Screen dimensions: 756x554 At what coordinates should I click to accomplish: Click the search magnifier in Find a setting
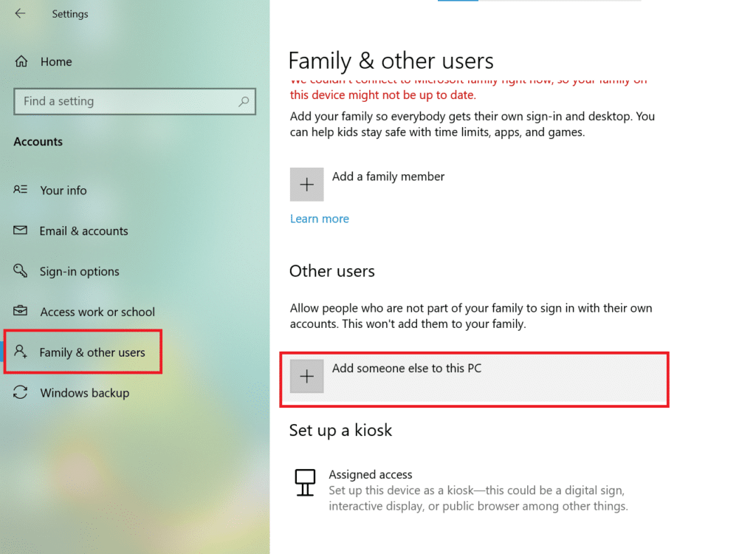pos(244,101)
